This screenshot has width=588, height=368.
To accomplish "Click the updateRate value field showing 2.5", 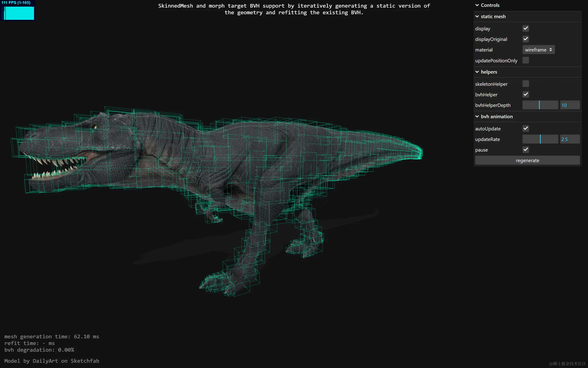I will 570,139.
